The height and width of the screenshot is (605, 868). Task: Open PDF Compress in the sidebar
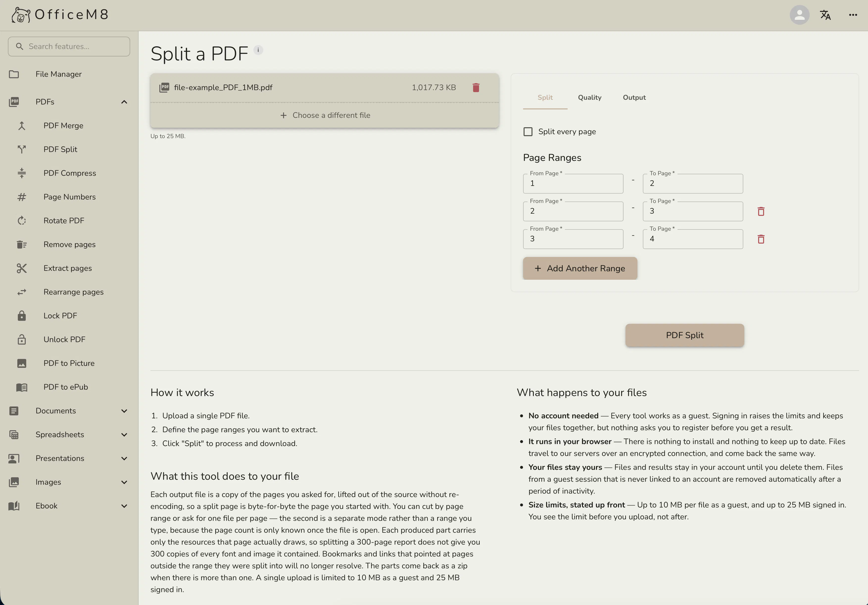pos(69,173)
